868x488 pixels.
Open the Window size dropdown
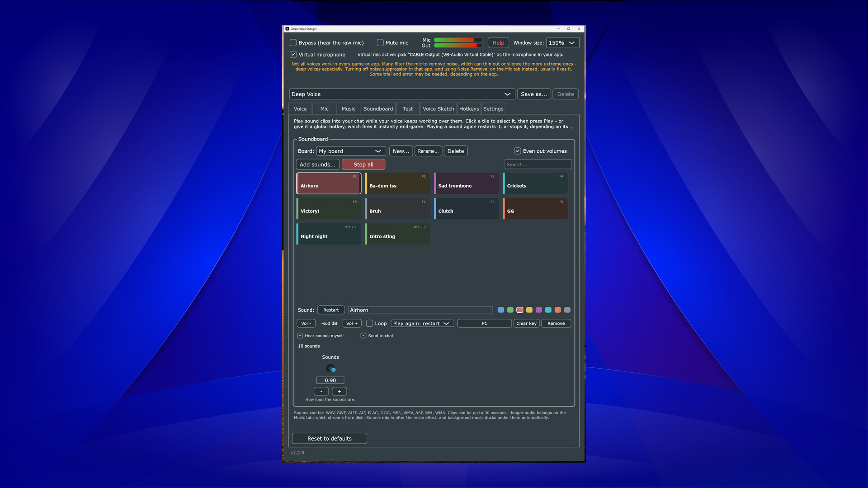562,43
